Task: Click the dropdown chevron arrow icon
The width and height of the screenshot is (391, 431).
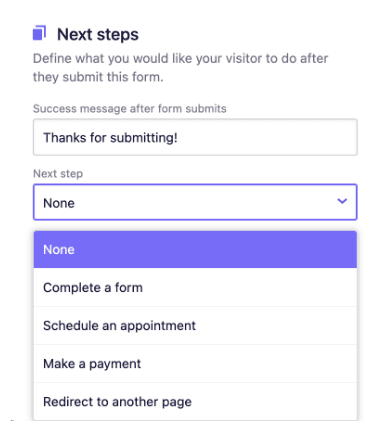Action: point(342,201)
